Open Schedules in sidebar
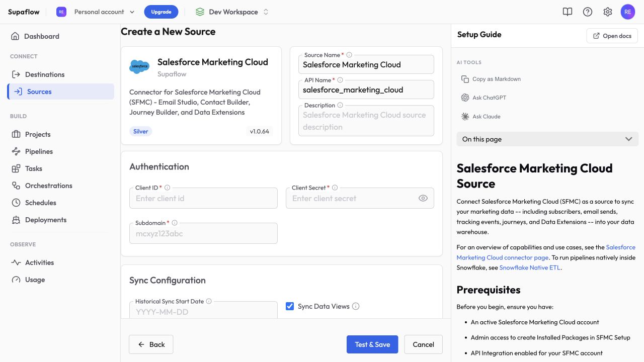The image size is (644, 362). [x=60, y=203]
